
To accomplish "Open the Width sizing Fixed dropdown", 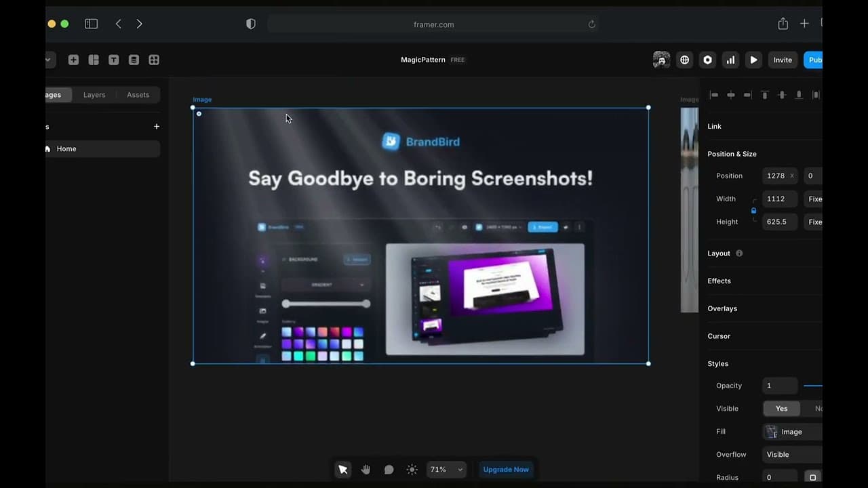I will [813, 199].
